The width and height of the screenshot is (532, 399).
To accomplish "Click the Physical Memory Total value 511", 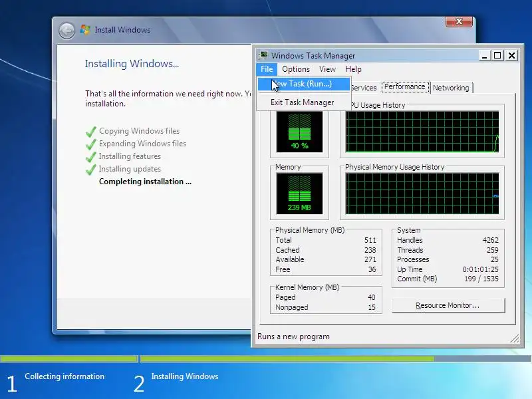I will coord(370,240).
